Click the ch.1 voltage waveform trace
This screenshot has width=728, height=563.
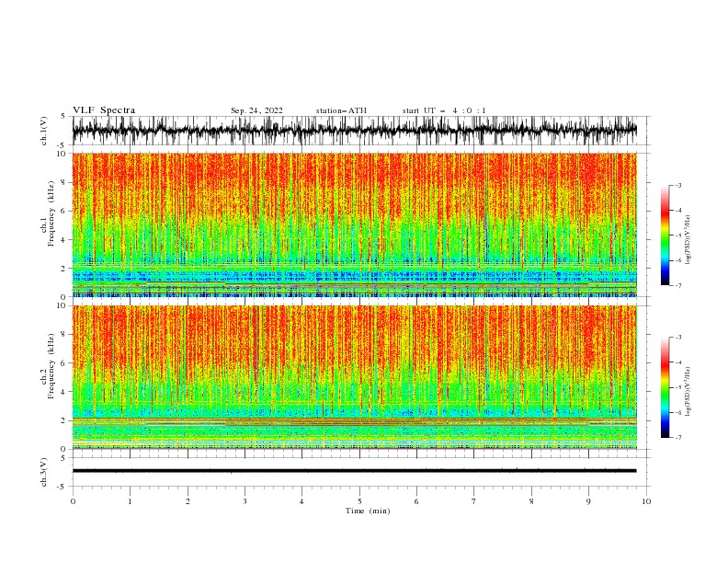tap(355, 131)
